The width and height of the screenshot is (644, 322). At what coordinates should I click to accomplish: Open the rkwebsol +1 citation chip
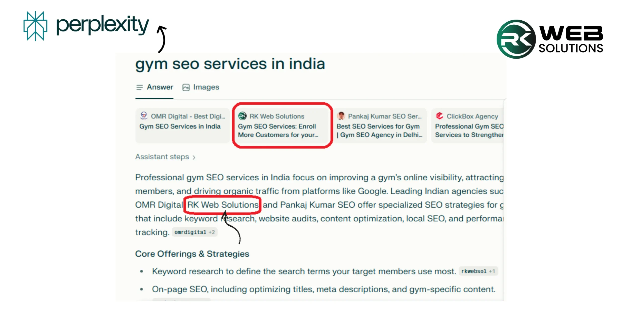coord(478,271)
